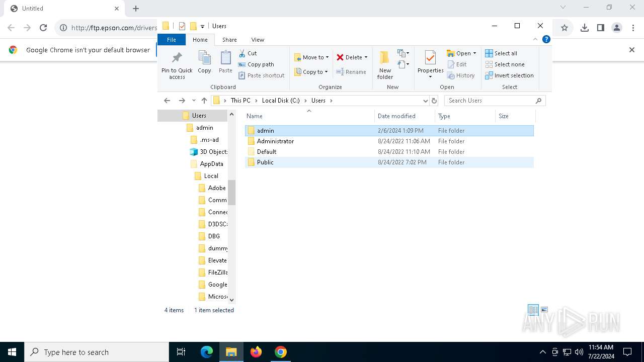Open Firefox from the Windows taskbar
644x362 pixels.
tap(256, 352)
